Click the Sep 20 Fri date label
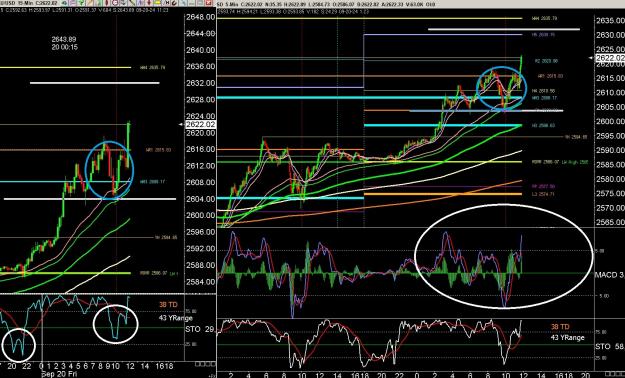625x378 pixels. (59, 374)
